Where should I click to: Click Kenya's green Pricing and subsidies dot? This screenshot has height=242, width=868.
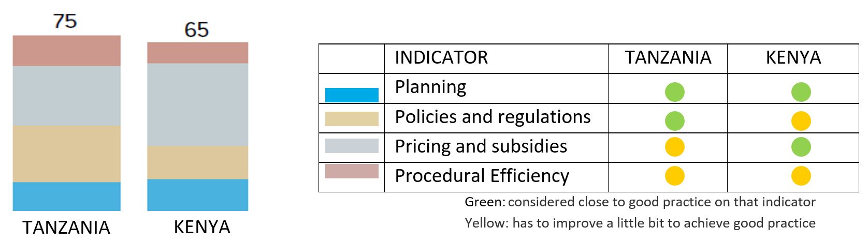801,147
